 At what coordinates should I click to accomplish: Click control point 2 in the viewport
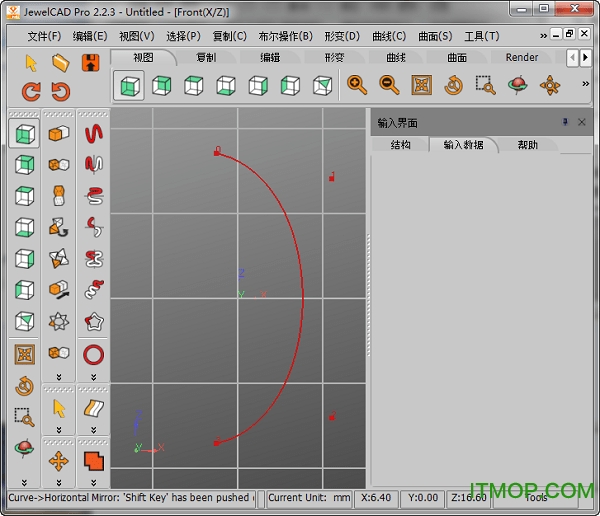point(331,417)
